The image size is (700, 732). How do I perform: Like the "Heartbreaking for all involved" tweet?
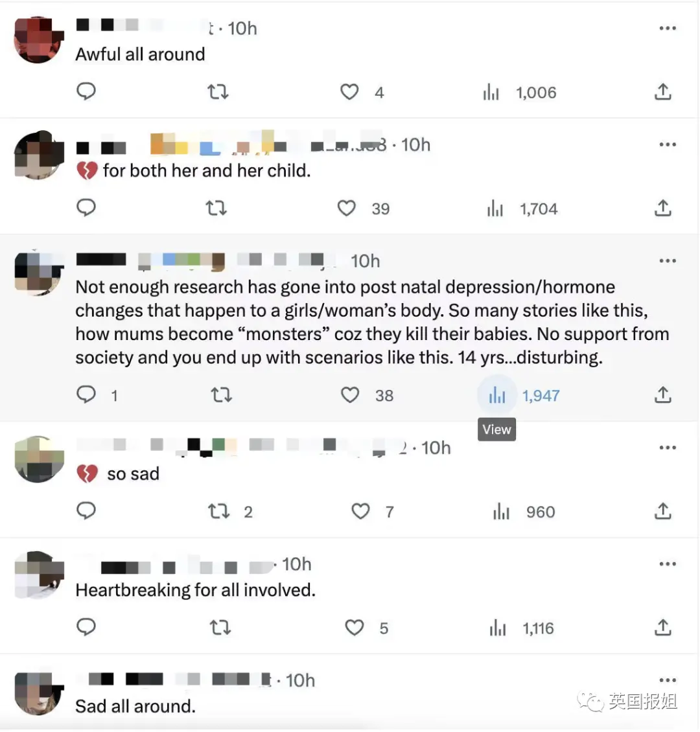point(355,628)
